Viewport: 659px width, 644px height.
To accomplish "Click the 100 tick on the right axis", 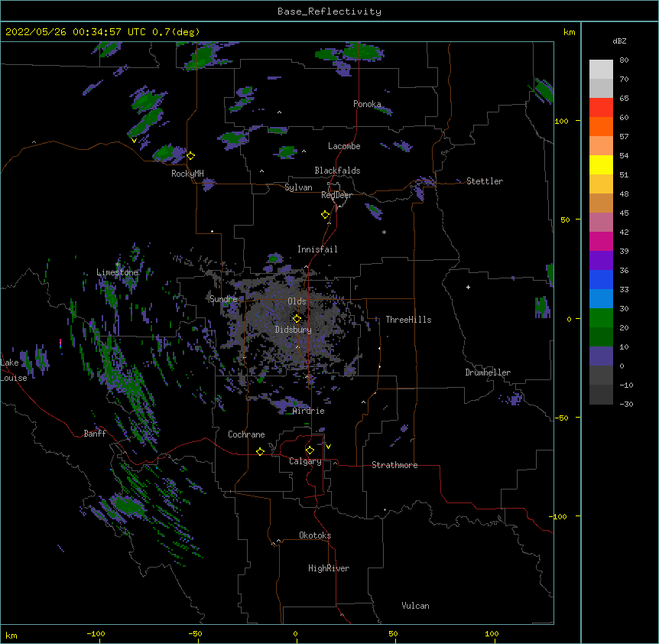I will 561,121.
